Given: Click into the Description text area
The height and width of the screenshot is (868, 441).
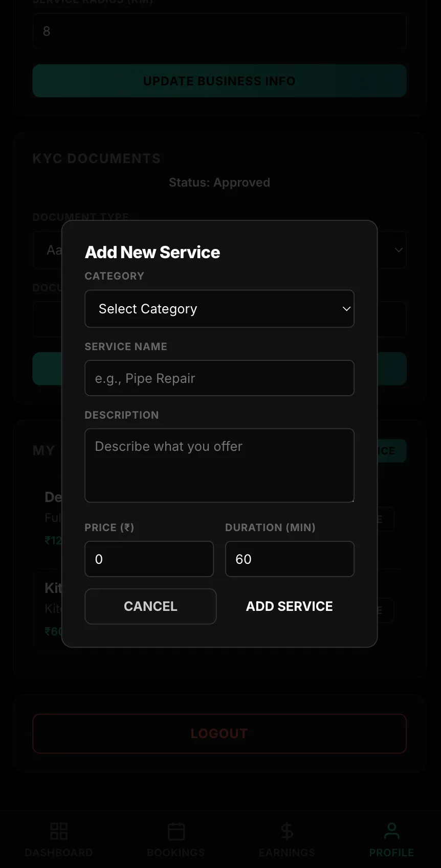Looking at the screenshot, I should [219, 465].
